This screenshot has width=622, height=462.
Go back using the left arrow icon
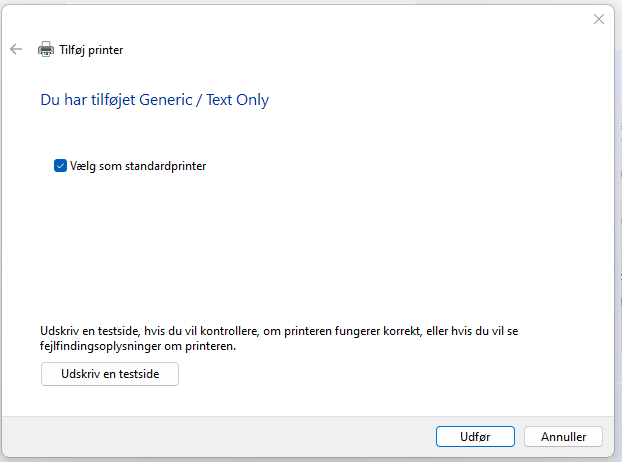[x=16, y=49]
